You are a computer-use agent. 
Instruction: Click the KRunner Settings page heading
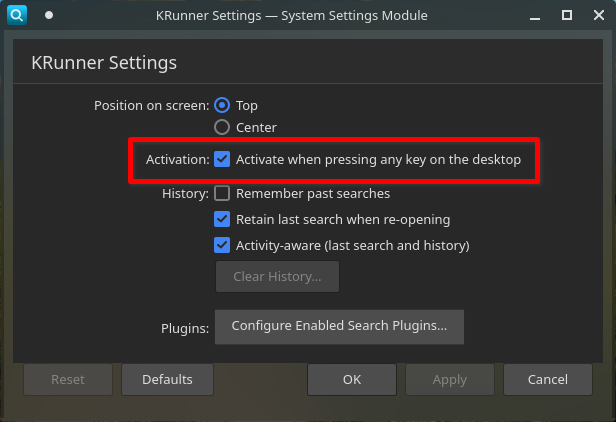pos(104,63)
